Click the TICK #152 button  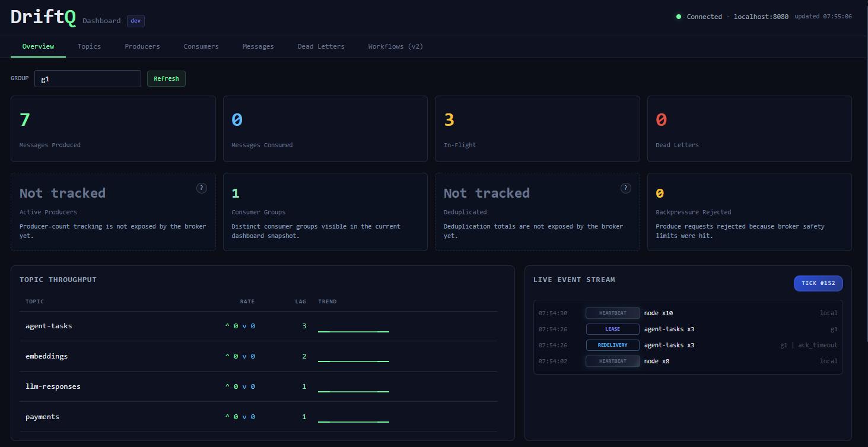[818, 283]
